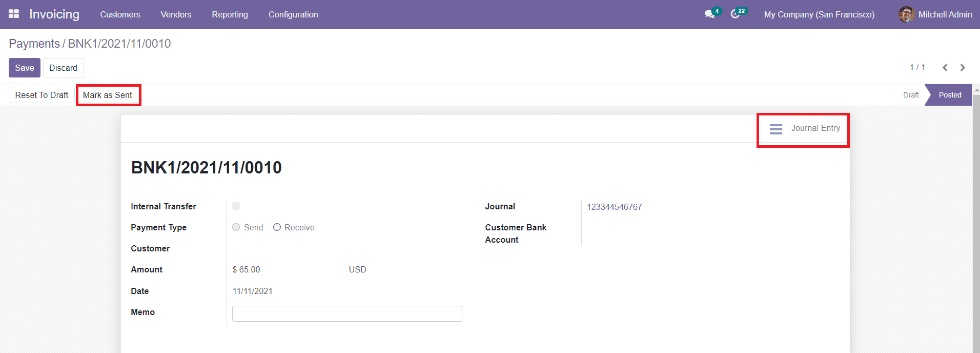Click the Journal Entry hamburger icon

776,129
